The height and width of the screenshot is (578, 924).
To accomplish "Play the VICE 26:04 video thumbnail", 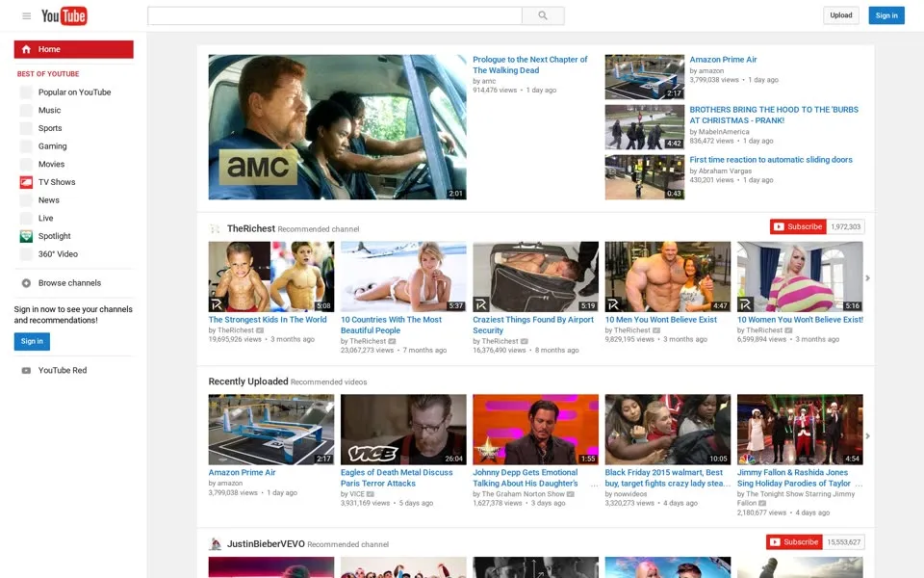I will pyautogui.click(x=403, y=430).
